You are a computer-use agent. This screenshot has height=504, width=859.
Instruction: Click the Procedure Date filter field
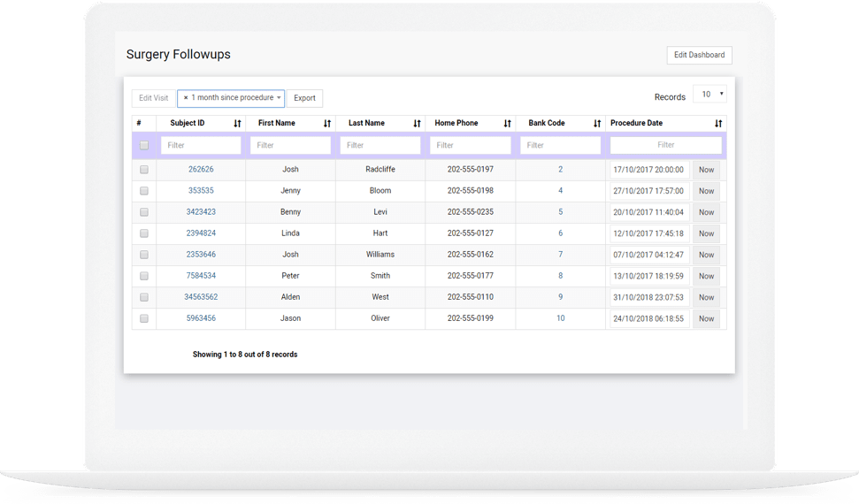tap(665, 145)
